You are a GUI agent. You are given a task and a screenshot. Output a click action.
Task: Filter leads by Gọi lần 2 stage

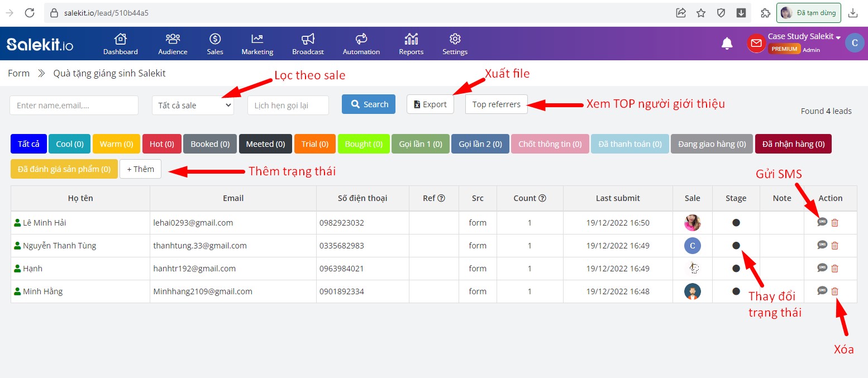point(480,144)
